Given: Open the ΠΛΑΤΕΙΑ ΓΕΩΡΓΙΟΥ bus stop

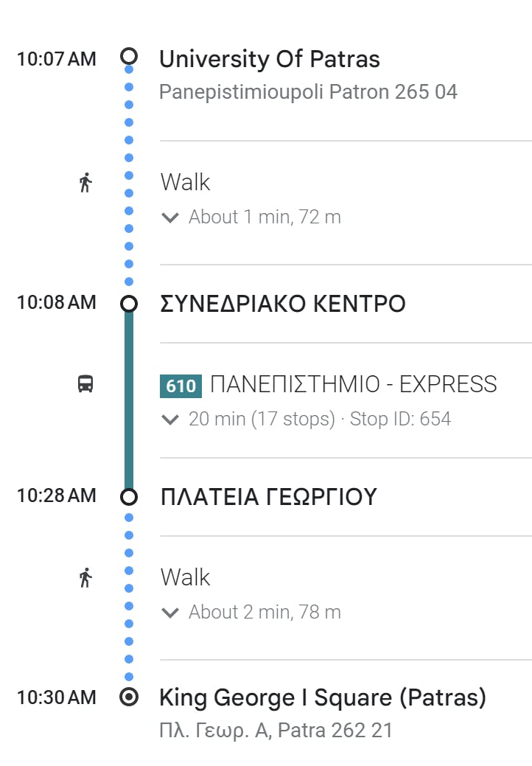Looking at the screenshot, I should (268, 498).
